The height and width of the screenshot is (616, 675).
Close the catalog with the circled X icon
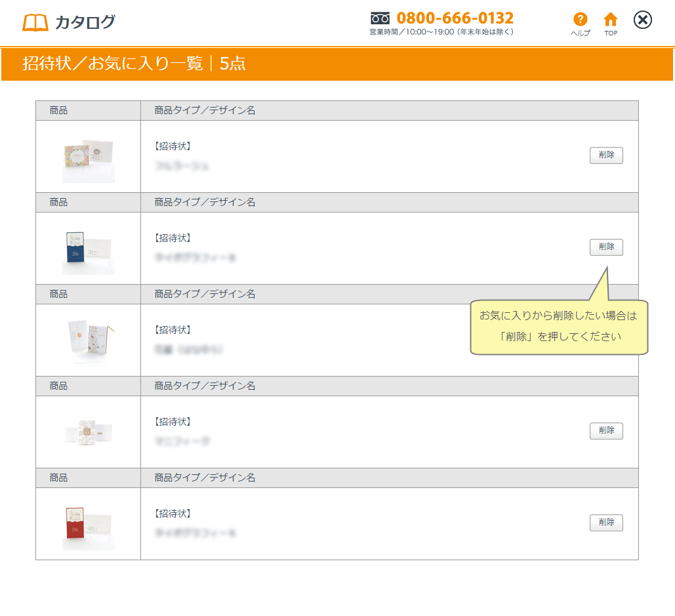coord(643,20)
